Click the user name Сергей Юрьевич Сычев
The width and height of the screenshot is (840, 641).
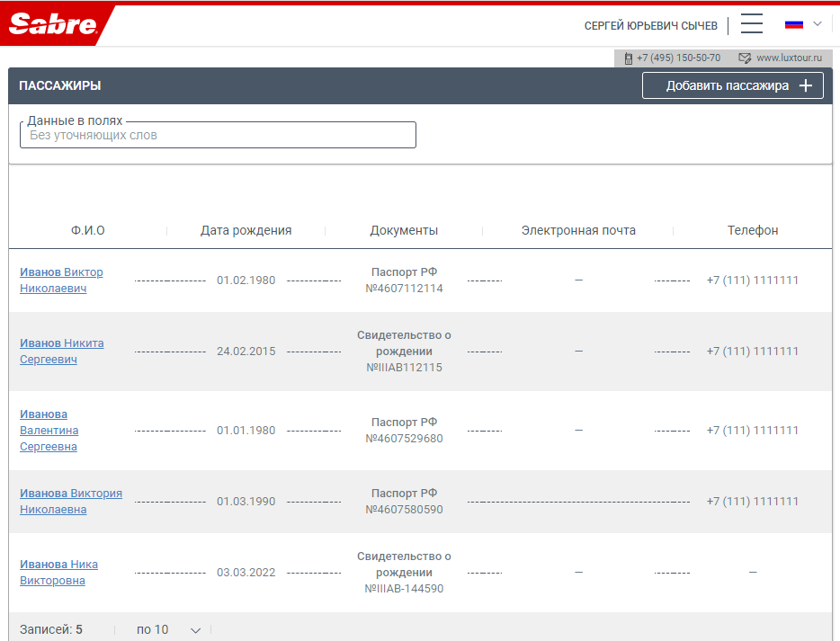click(x=650, y=25)
